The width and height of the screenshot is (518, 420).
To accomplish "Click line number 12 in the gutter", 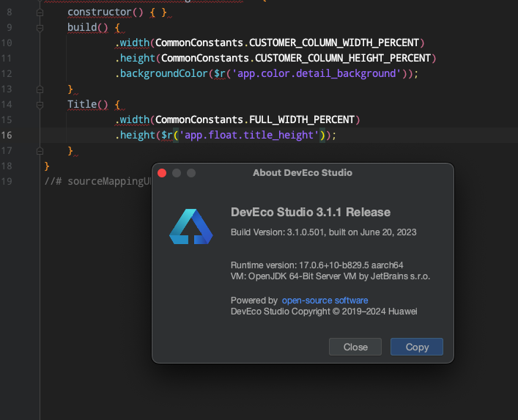I will pyautogui.click(x=7, y=74).
